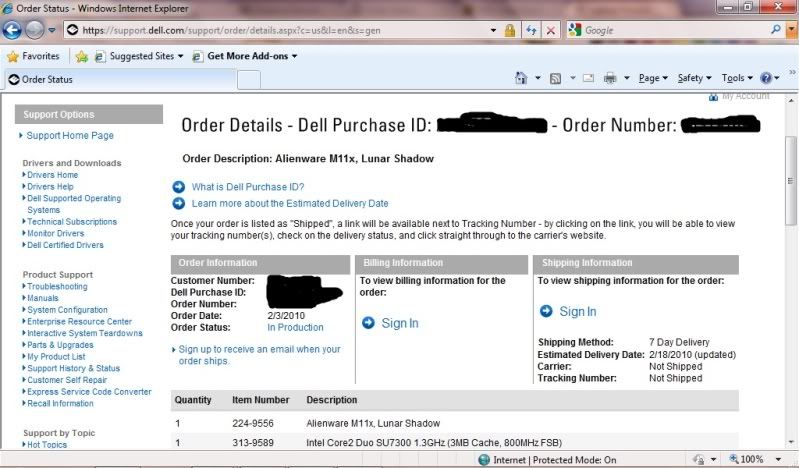Image resolution: width=799 pixels, height=468 pixels.
Task: Open Recall Information link
Action: pyautogui.click(x=60, y=403)
